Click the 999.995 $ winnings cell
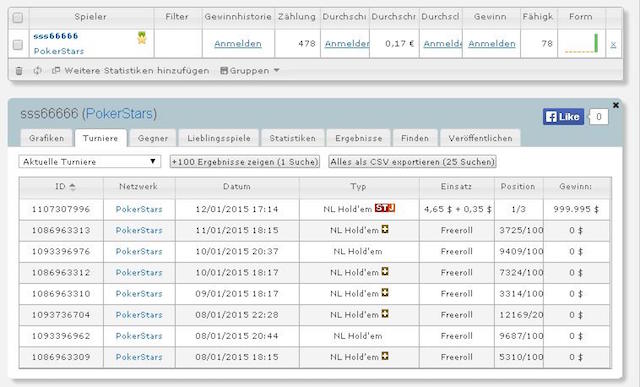 pyautogui.click(x=576, y=209)
